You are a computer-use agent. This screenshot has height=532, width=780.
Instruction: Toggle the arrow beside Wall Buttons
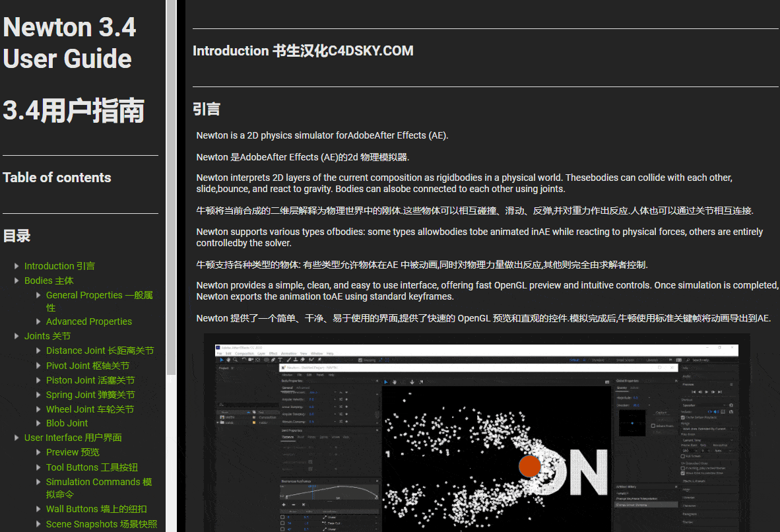(38, 509)
